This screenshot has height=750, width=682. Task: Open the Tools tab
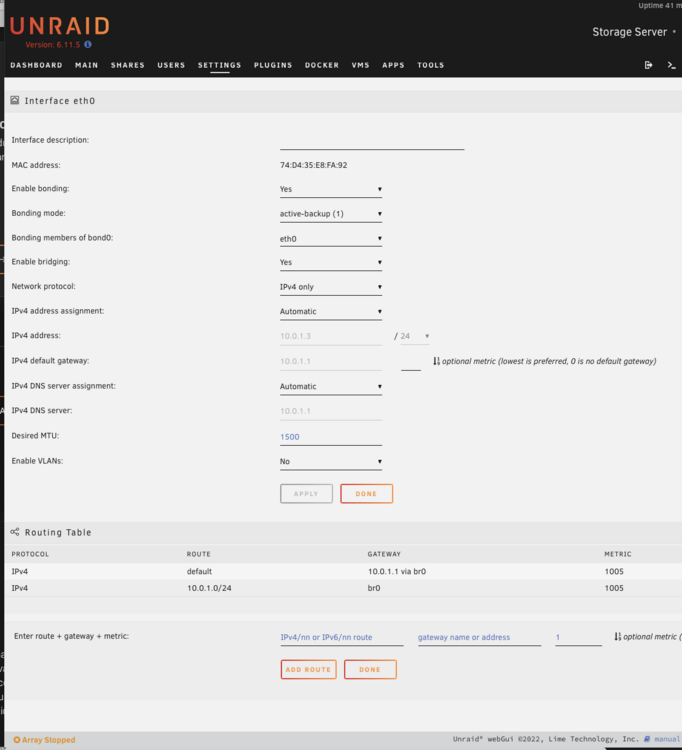[430, 65]
